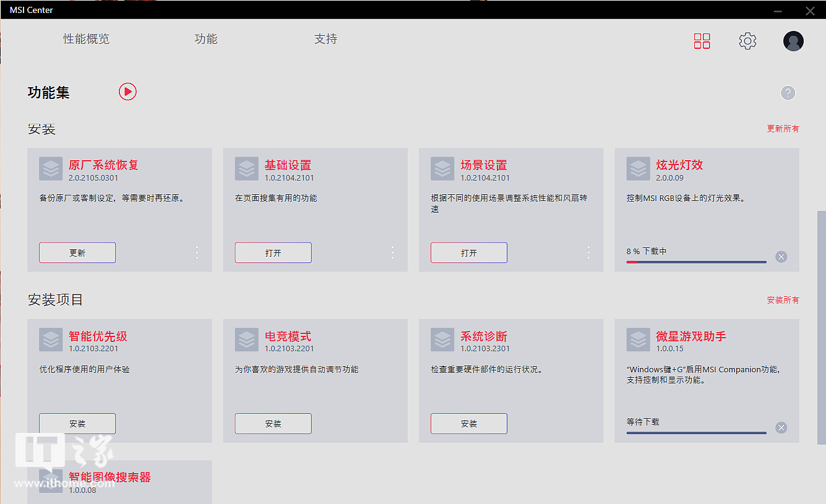Click the 智能优先级 card stack icon

pos(51,340)
